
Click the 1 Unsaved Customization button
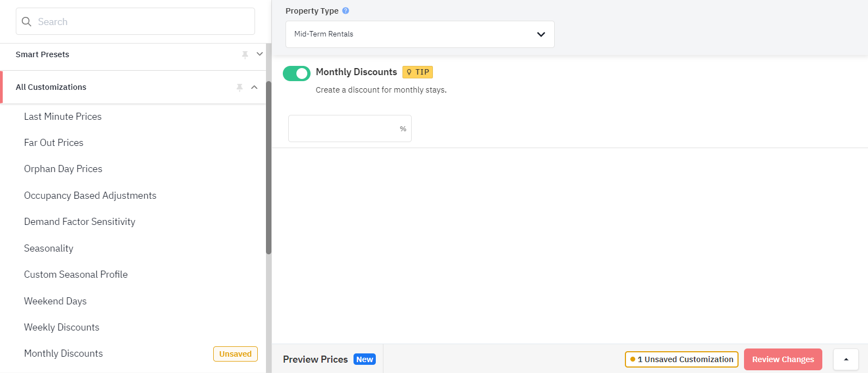[x=681, y=359]
